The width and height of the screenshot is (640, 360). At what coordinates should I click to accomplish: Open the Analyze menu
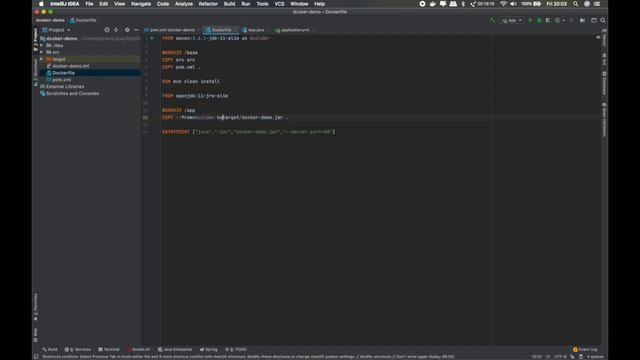coord(184,4)
